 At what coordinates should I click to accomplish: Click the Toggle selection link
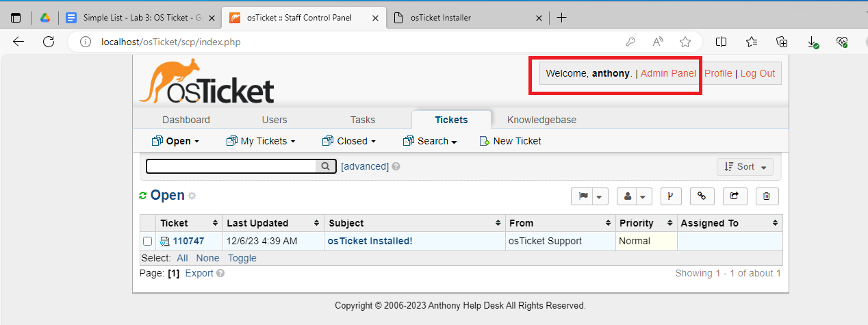tap(242, 258)
